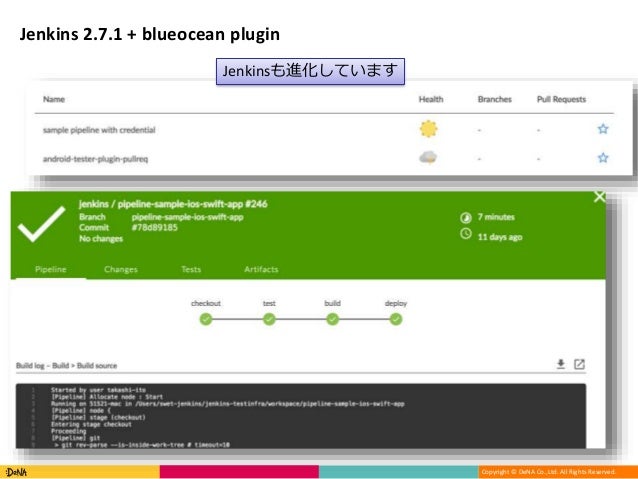Select the build stage node

point(332,319)
